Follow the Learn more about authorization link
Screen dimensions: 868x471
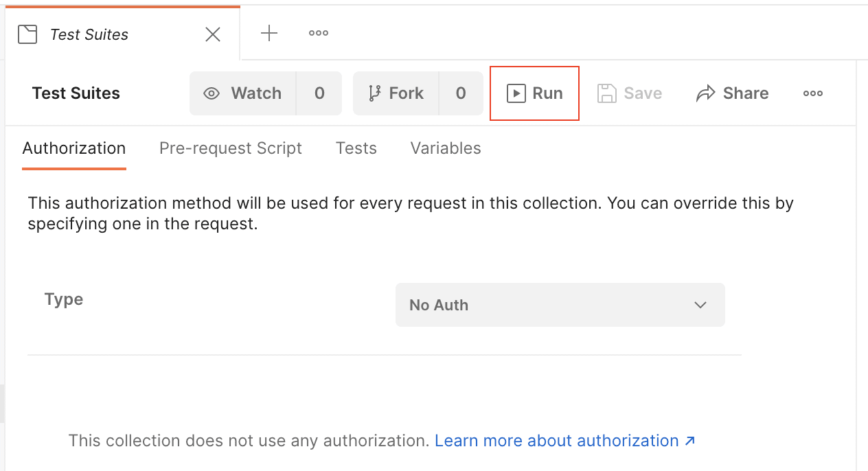(565, 441)
